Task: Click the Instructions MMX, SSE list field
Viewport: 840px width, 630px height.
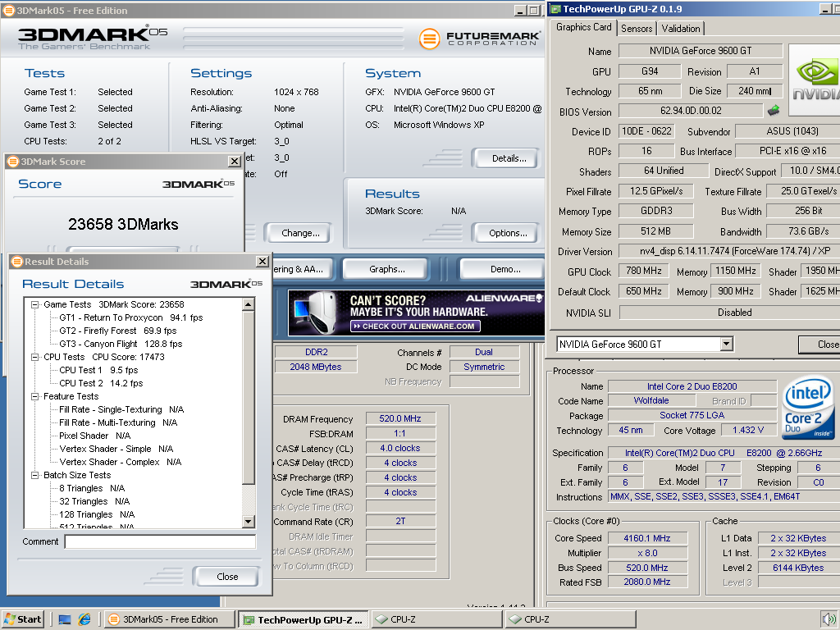Action: 724,496
